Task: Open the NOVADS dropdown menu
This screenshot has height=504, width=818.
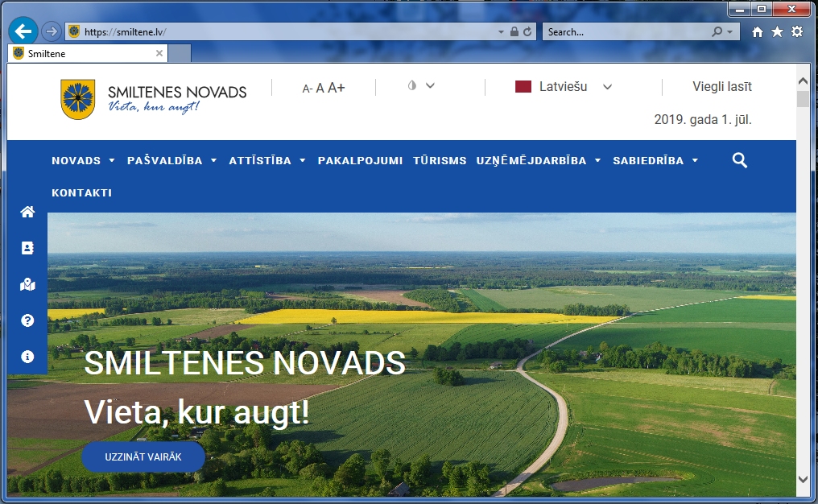Action: coord(78,160)
